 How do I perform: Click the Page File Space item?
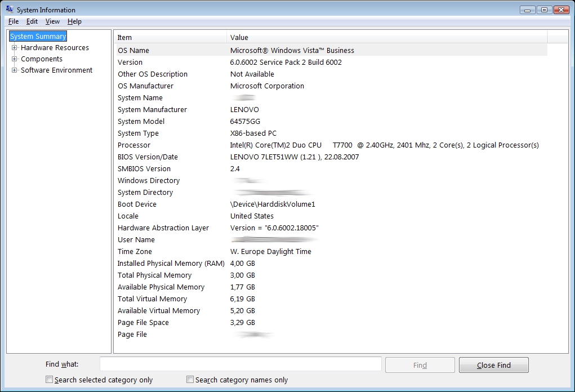click(x=143, y=323)
